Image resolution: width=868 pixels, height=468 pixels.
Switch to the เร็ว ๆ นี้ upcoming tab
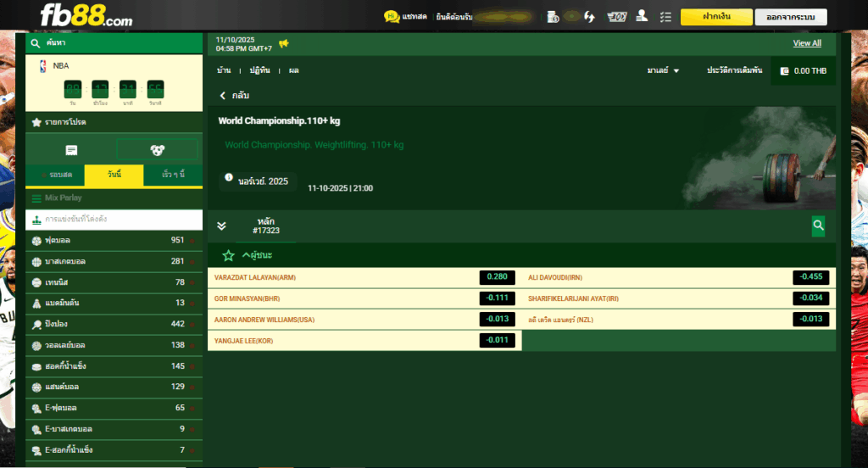173,175
